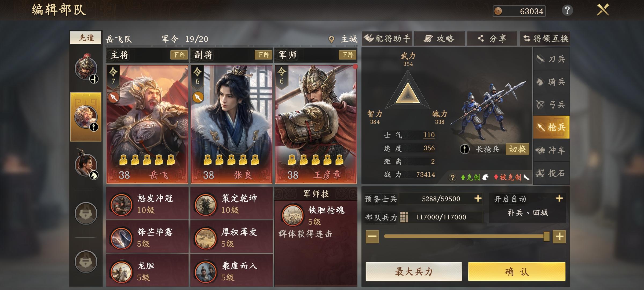Click the counter-relations question mark icon
The image size is (644, 290).
coord(452,177)
